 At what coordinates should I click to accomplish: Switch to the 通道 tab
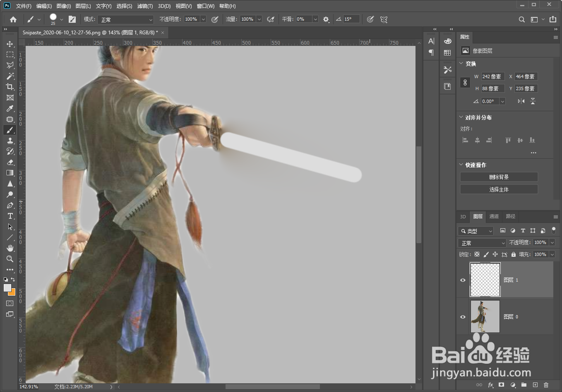coord(494,216)
